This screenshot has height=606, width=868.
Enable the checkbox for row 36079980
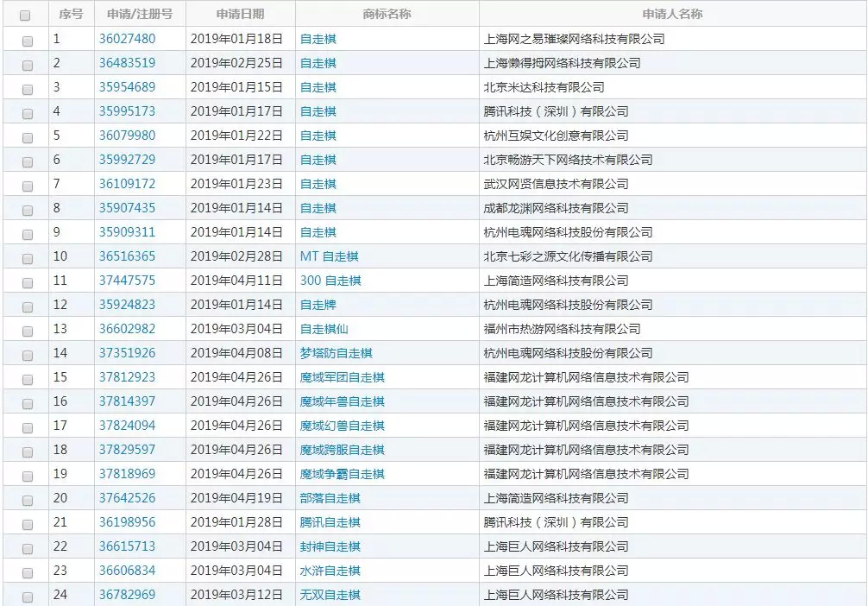pos(27,137)
